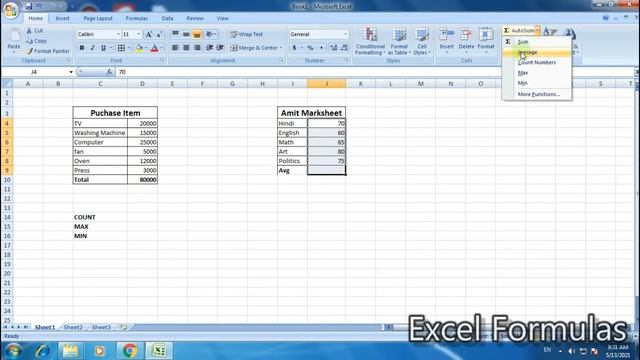640x360 pixels.
Task: Open the font size dropdown
Action: (x=139, y=34)
